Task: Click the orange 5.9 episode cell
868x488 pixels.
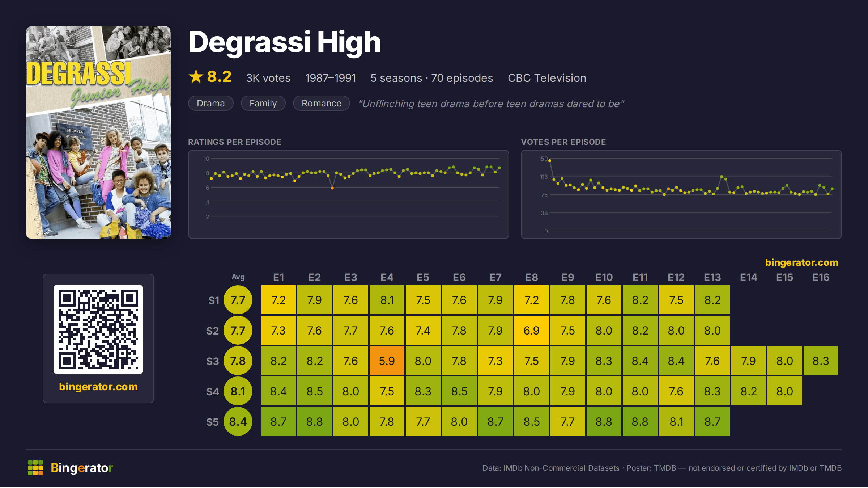Action: (387, 361)
